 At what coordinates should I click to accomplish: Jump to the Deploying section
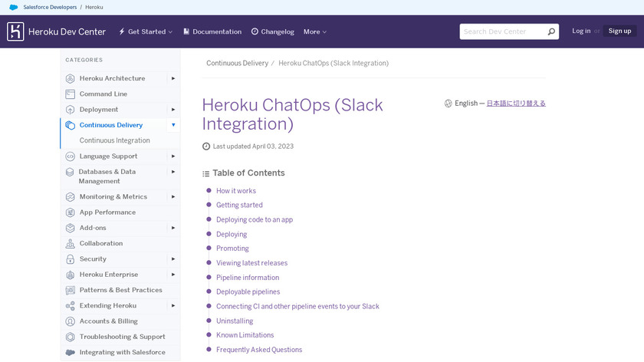[x=232, y=234]
